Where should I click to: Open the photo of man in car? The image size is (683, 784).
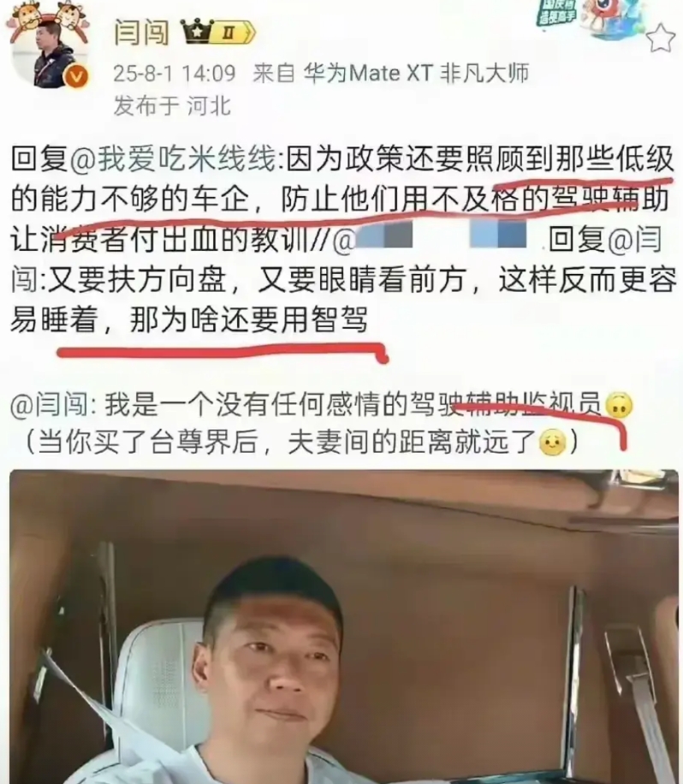point(344,627)
